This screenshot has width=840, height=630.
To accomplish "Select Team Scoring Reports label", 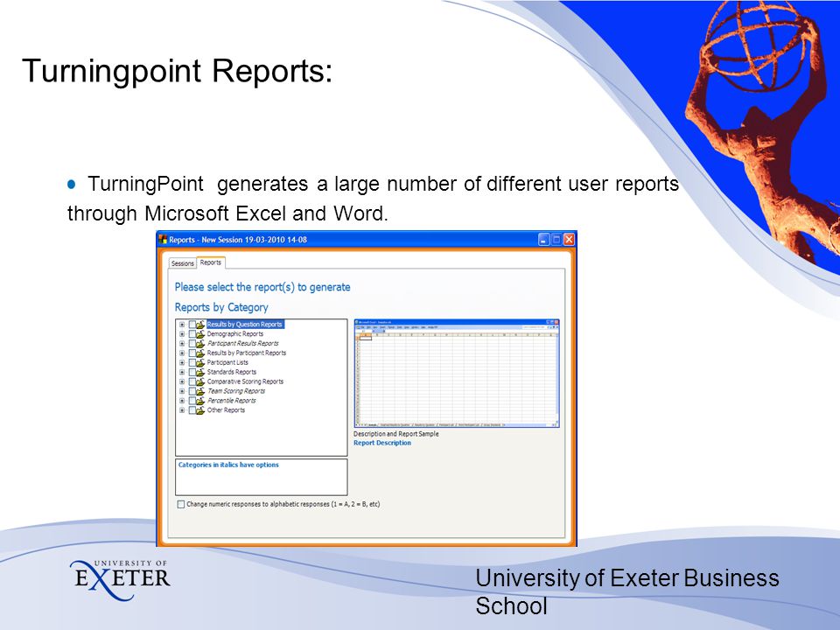I will (236, 391).
